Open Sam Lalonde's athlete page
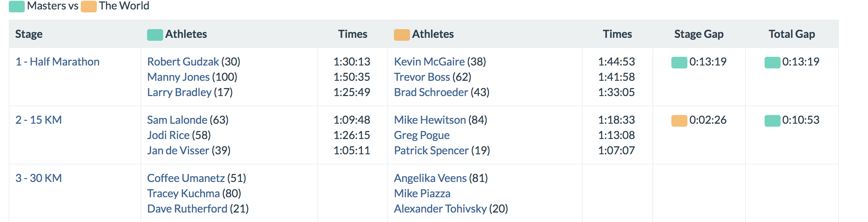868x222 pixels. [x=177, y=120]
